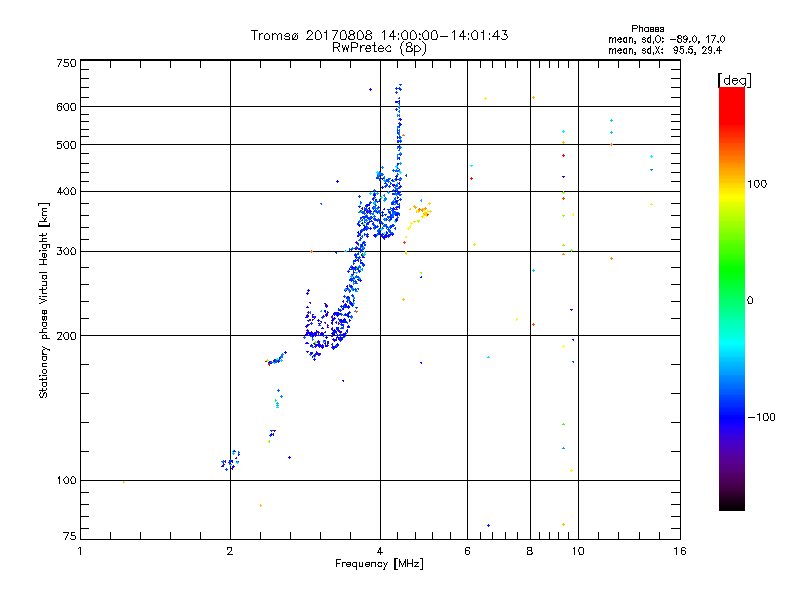Click the 16 tick label on frequency axis

(x=680, y=551)
